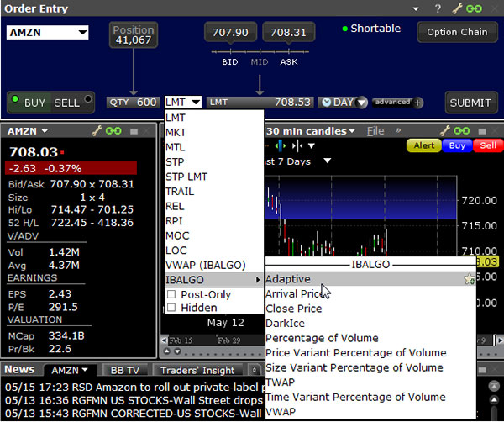
Task: Click news tab small settings icon
Action: (x=255, y=370)
